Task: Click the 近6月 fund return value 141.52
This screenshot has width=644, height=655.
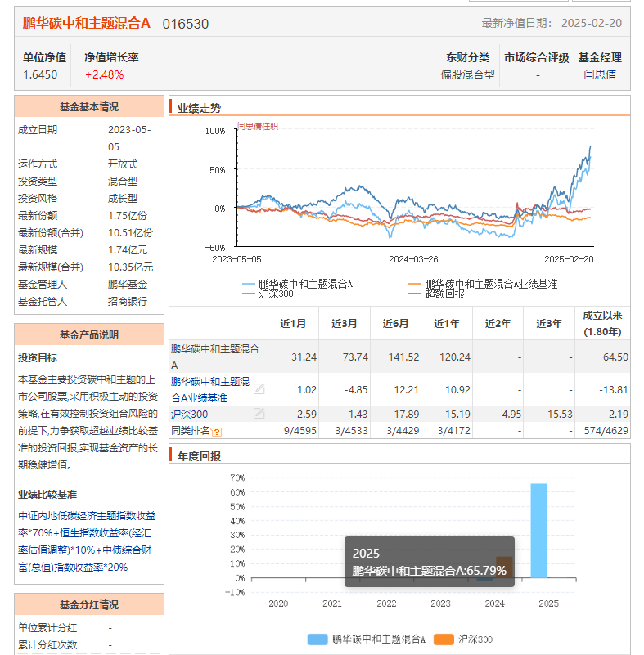Action: click(403, 357)
